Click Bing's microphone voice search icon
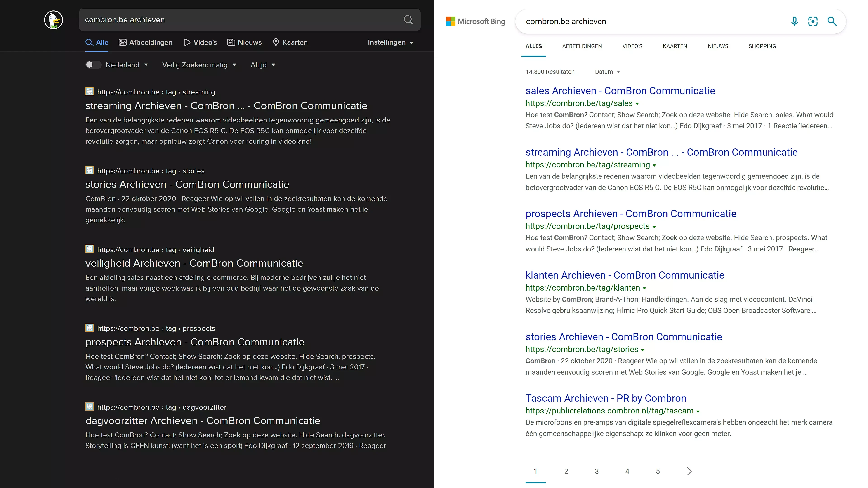The height and width of the screenshot is (488, 868). [794, 21]
